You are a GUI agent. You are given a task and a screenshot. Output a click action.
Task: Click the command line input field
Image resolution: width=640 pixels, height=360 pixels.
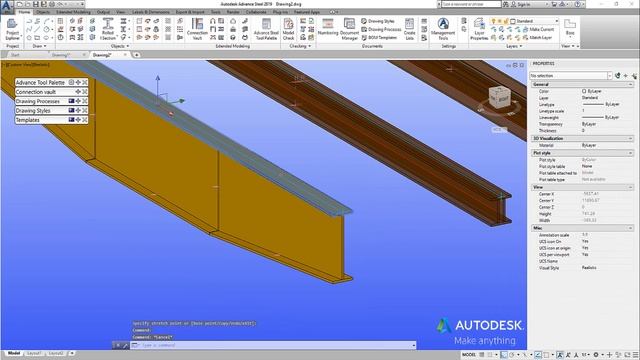[x=273, y=345]
